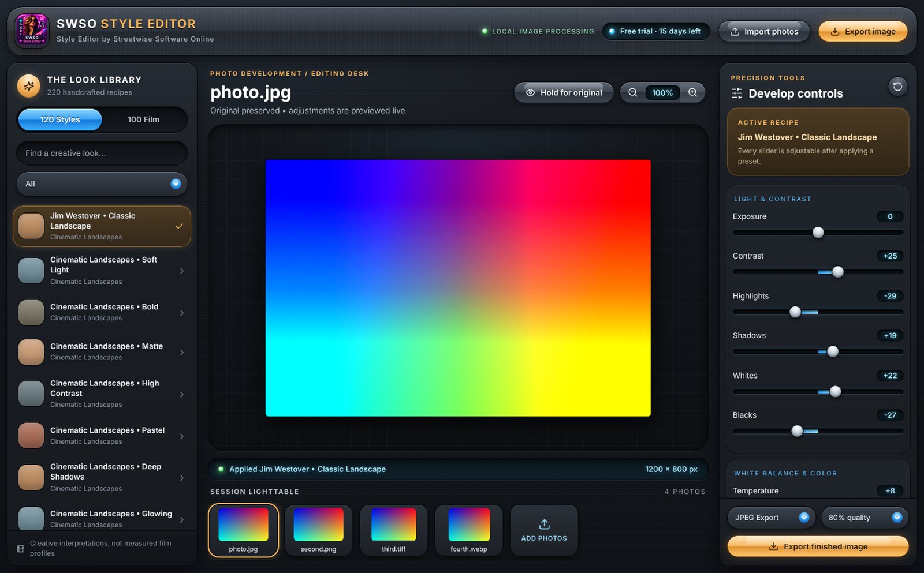Select the second.png thumbnail
924x573 pixels.
(x=318, y=530)
